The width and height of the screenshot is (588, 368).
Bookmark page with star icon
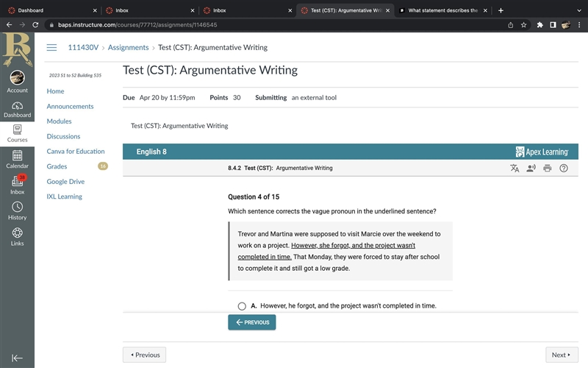point(523,25)
